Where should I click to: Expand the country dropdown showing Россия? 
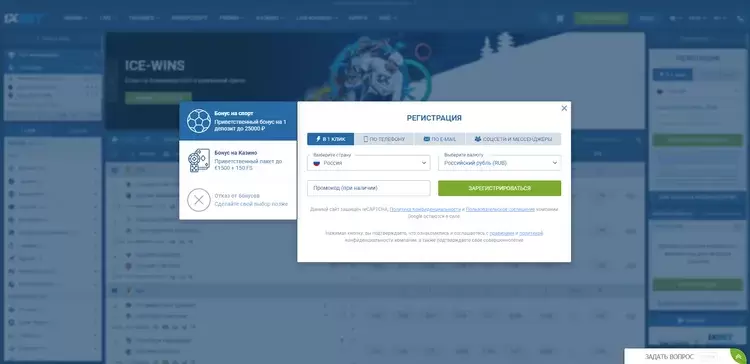coord(369,163)
